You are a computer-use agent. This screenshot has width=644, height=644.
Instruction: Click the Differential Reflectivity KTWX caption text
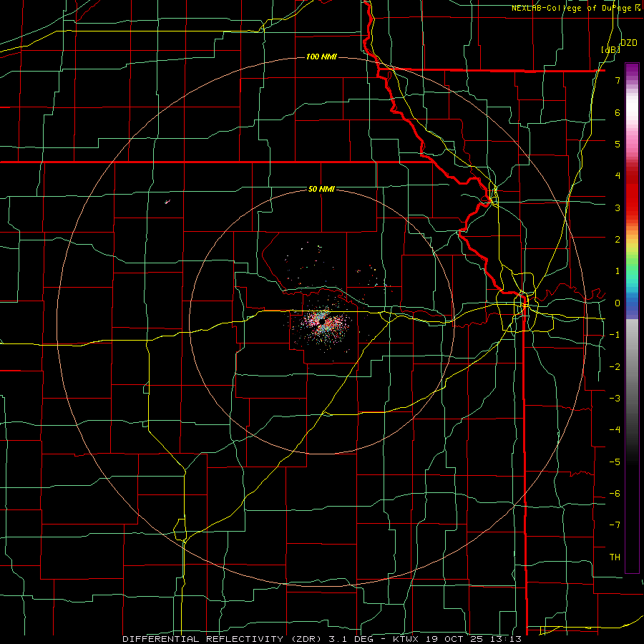tap(322, 639)
